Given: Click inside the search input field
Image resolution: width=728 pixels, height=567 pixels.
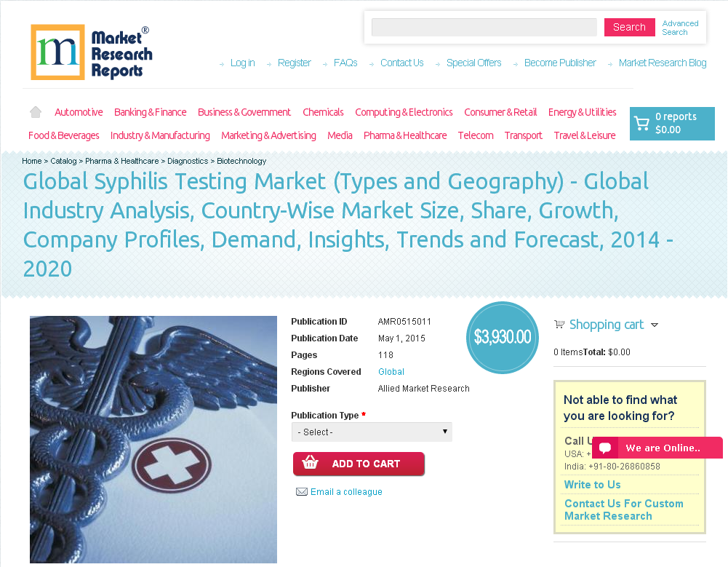Looking at the screenshot, I should coord(483,27).
